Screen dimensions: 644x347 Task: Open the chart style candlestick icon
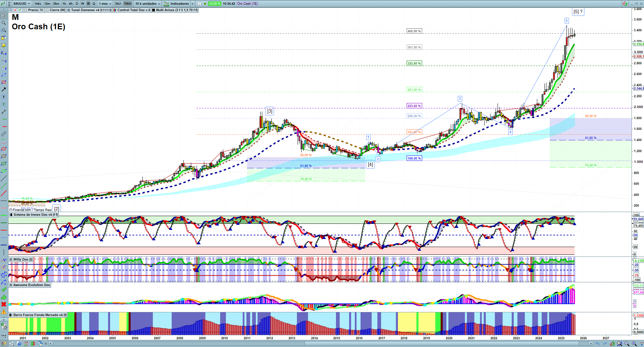click(x=3, y=3)
